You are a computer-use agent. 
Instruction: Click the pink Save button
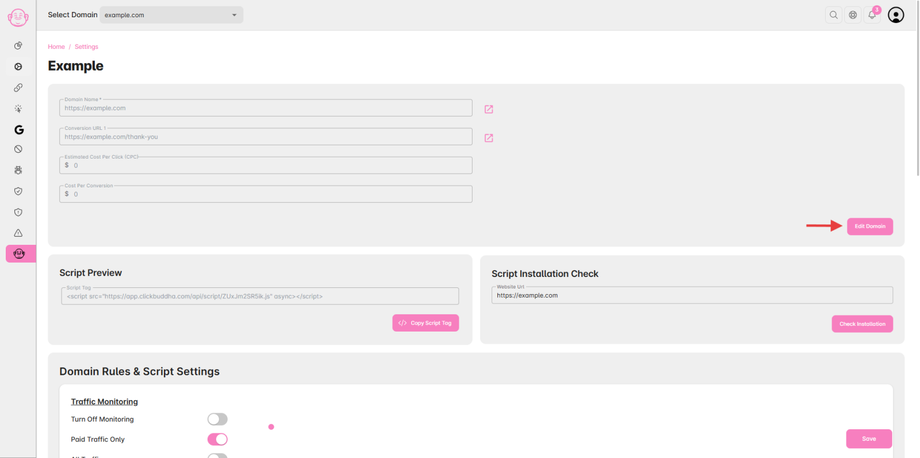pyautogui.click(x=869, y=439)
